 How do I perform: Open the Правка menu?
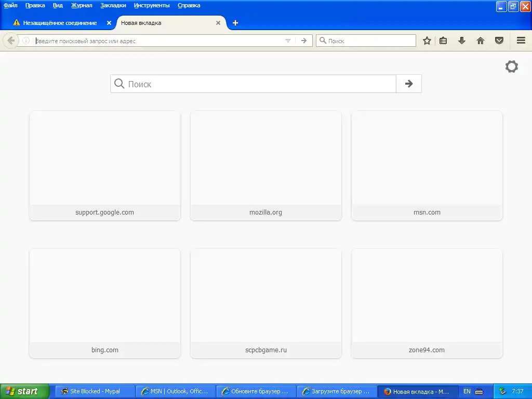pyautogui.click(x=35, y=5)
